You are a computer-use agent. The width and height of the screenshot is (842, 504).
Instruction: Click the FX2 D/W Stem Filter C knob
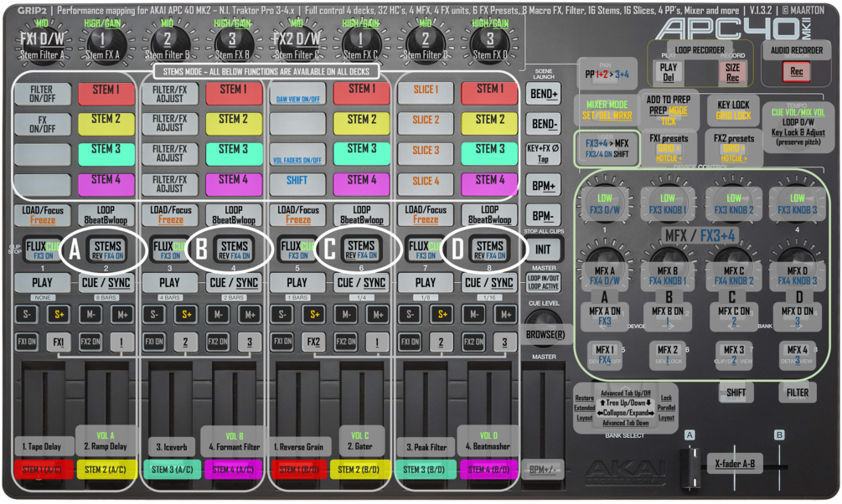click(x=297, y=44)
